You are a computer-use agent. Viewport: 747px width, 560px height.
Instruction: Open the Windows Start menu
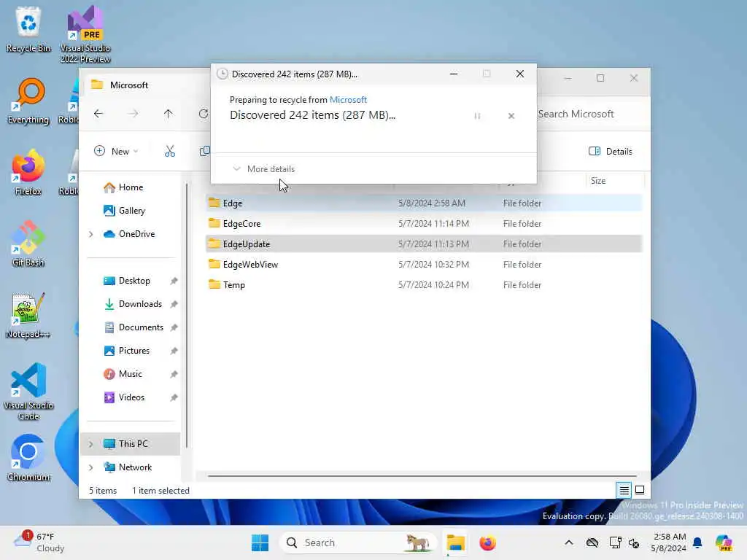(x=260, y=542)
